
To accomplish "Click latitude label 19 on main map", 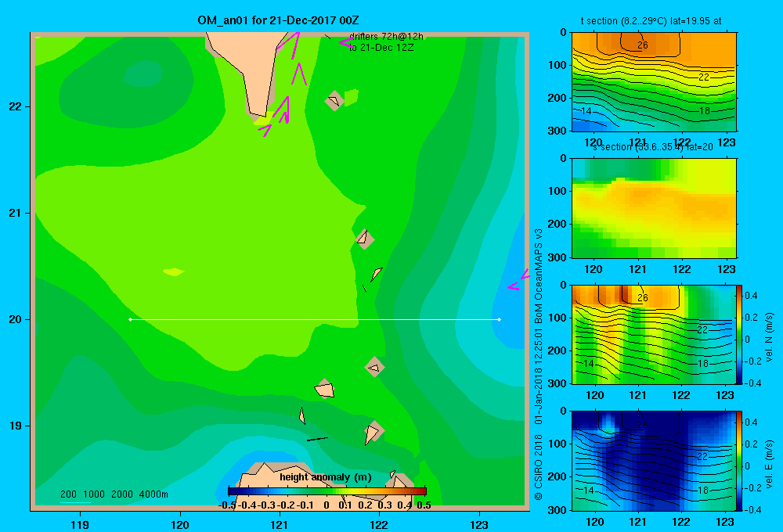I will [16, 426].
